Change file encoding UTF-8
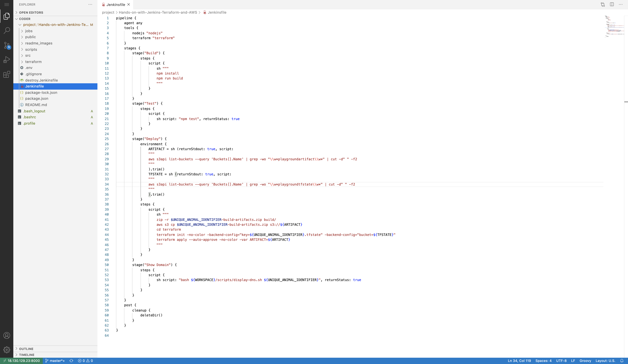 point(561,361)
